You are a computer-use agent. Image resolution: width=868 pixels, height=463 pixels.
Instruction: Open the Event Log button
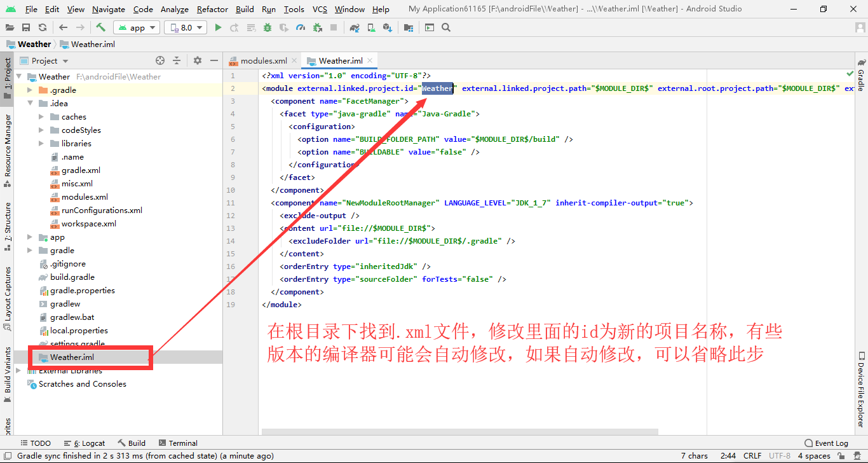click(x=826, y=443)
